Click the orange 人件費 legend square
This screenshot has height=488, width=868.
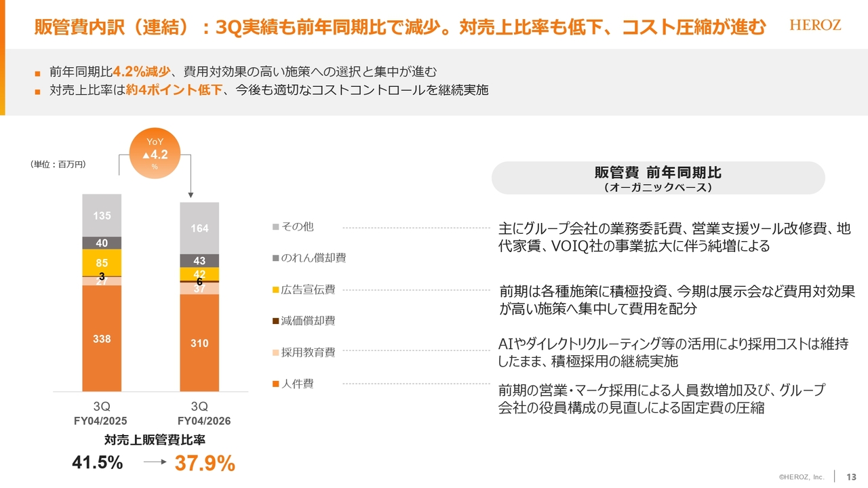pos(275,384)
